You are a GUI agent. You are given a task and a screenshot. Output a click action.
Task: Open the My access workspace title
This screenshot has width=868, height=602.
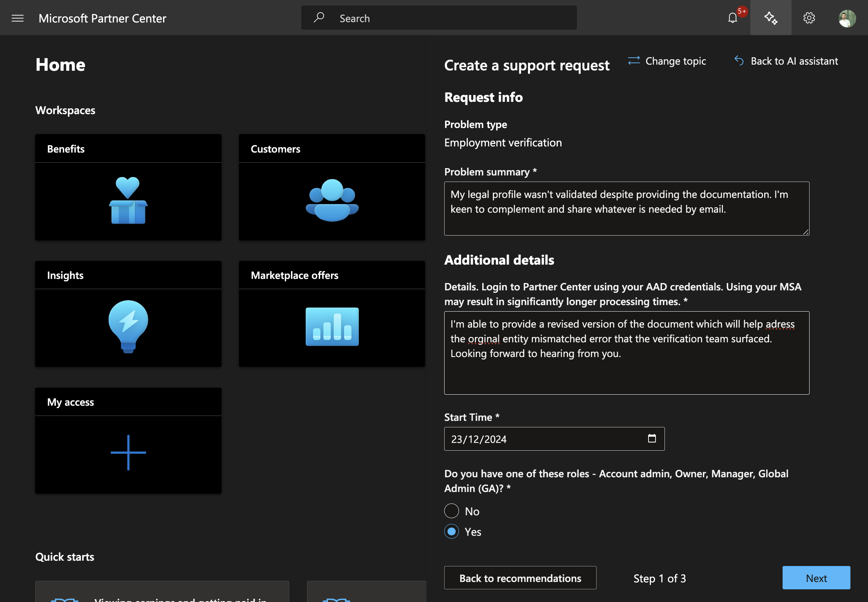(x=71, y=402)
